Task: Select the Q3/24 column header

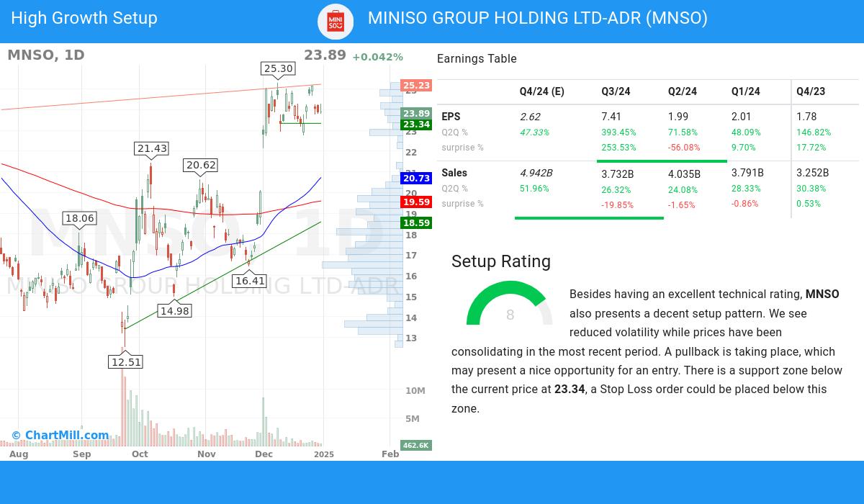Action: [616, 91]
